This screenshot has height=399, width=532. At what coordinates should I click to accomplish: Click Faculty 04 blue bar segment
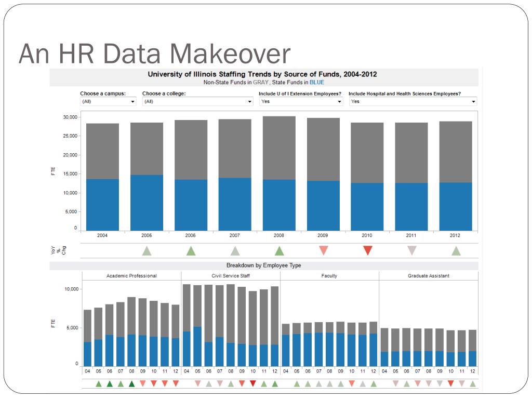tap(286, 351)
